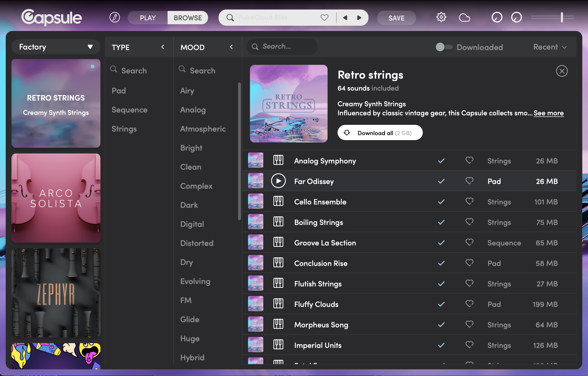The height and width of the screenshot is (376, 588).
Task: Play the Far Odissey preview
Action: 278,181
